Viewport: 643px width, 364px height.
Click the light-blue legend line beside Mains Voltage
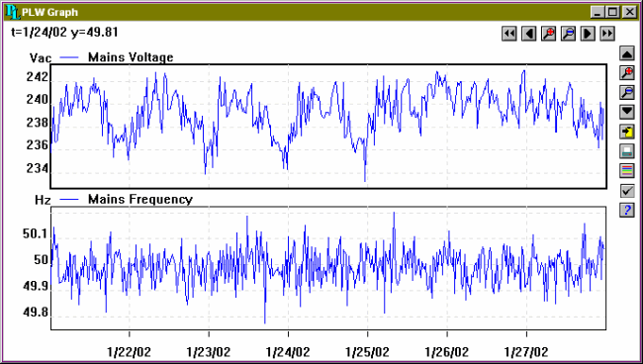pyautogui.click(x=69, y=57)
